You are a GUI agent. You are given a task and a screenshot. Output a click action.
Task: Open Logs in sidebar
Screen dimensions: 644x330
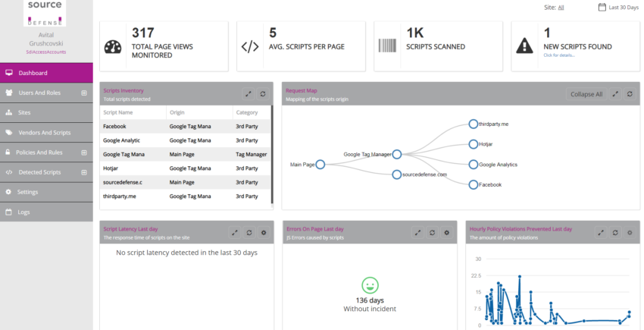click(x=46, y=212)
